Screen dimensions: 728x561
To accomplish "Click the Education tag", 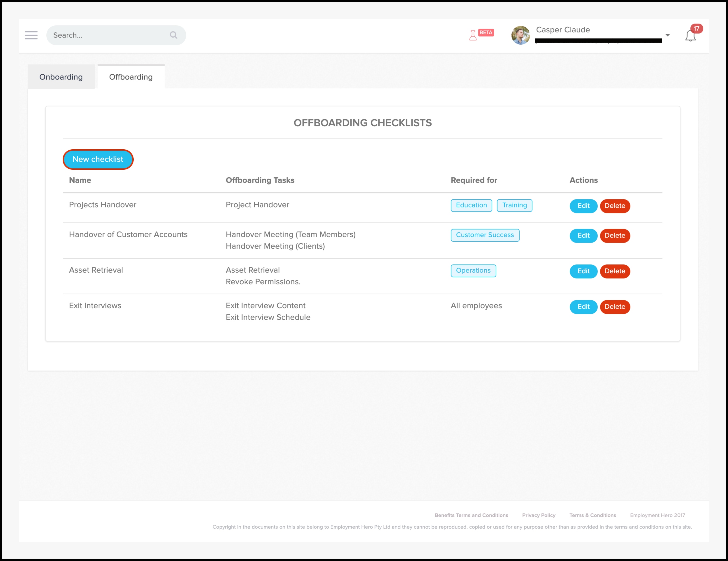I will (471, 205).
